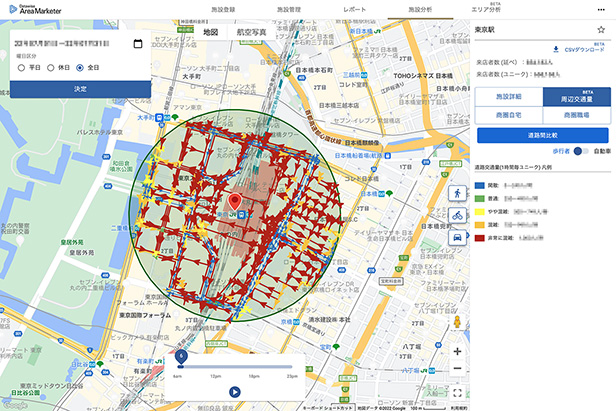Click the 自動車 label

pos(602,151)
